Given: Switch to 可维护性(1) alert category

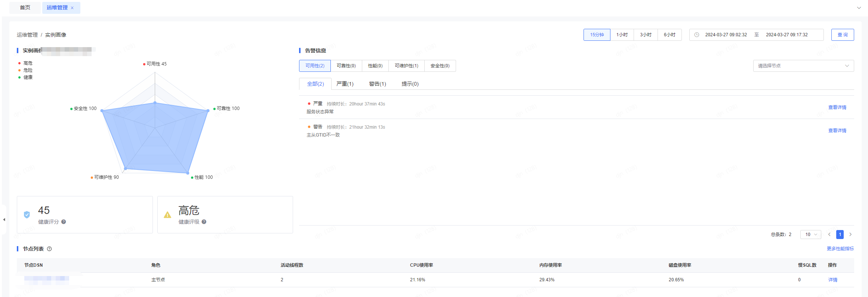Looking at the screenshot, I should 406,66.
